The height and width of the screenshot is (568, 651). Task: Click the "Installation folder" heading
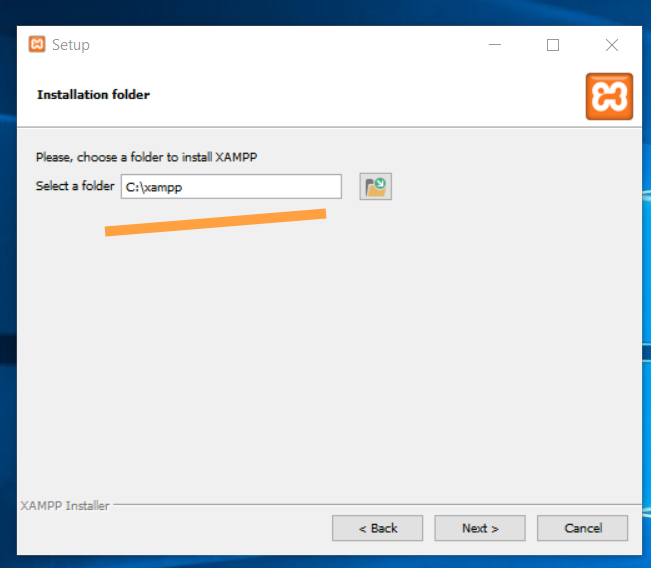[x=93, y=95]
